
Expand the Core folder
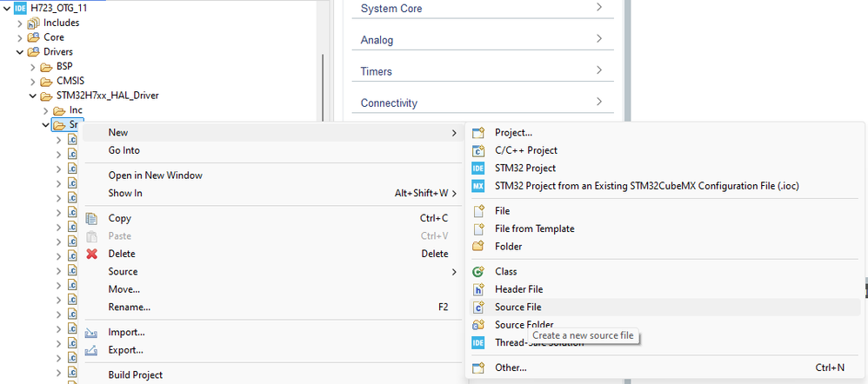[x=20, y=37]
